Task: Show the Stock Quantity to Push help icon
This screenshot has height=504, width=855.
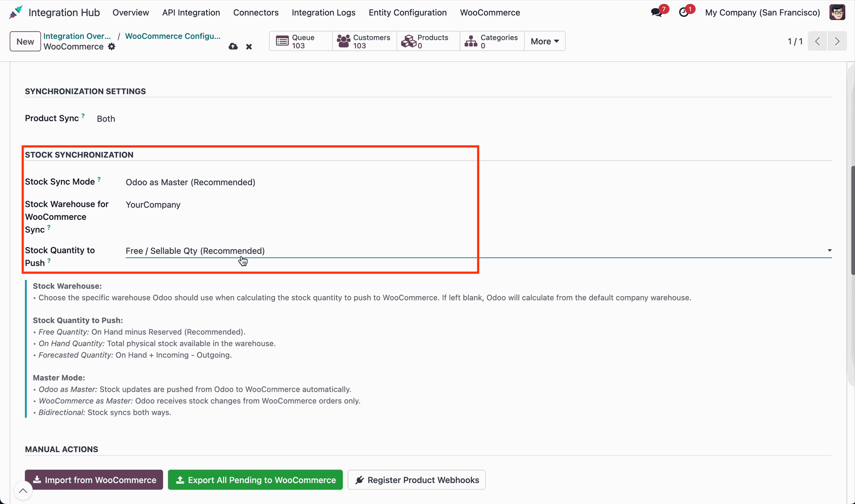Action: pos(49,261)
